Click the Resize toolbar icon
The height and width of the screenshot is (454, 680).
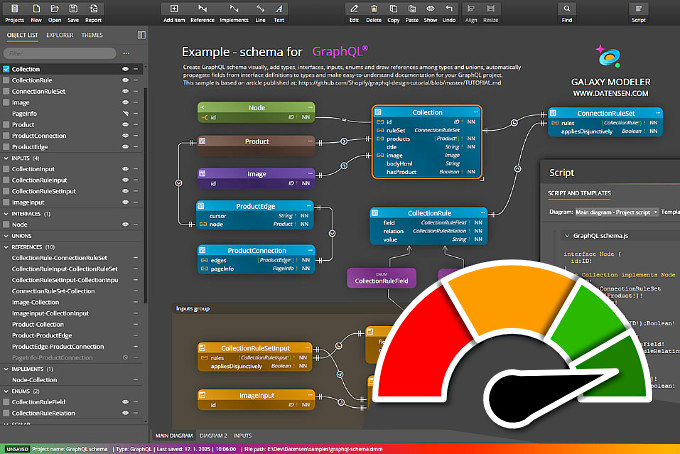pos(490,13)
